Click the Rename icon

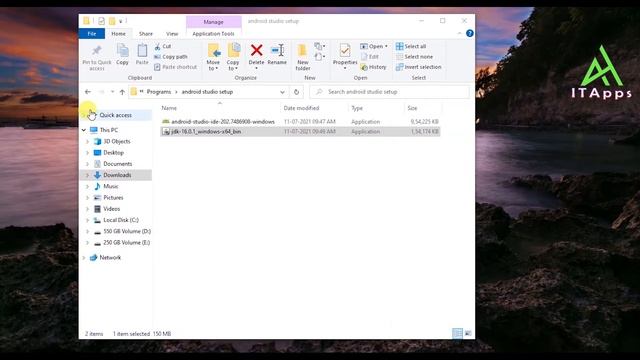point(277,51)
